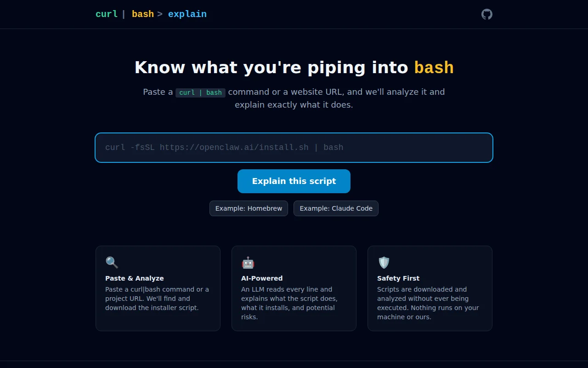Click the text 'explain exactly what it does.'
588x368 pixels.
click(x=294, y=105)
